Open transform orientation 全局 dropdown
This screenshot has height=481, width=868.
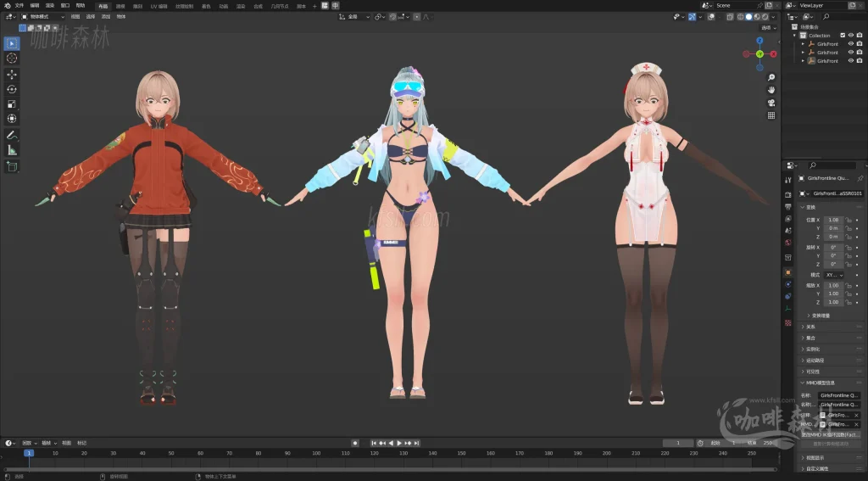355,17
